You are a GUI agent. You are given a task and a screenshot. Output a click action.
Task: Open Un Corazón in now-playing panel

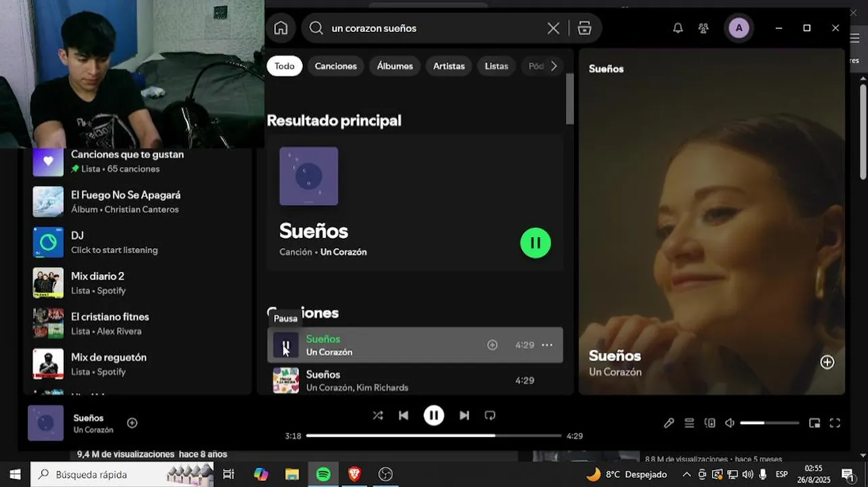click(x=615, y=372)
